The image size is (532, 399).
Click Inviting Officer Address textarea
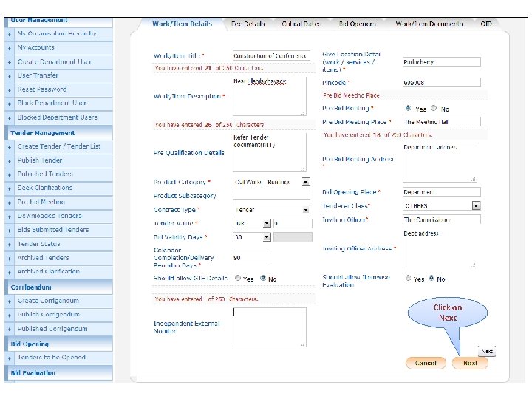440,248
